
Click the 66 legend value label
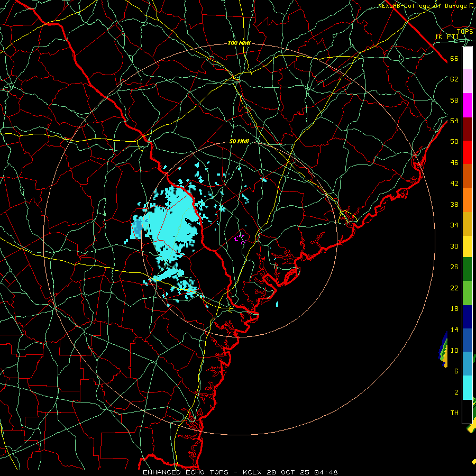[x=454, y=58]
